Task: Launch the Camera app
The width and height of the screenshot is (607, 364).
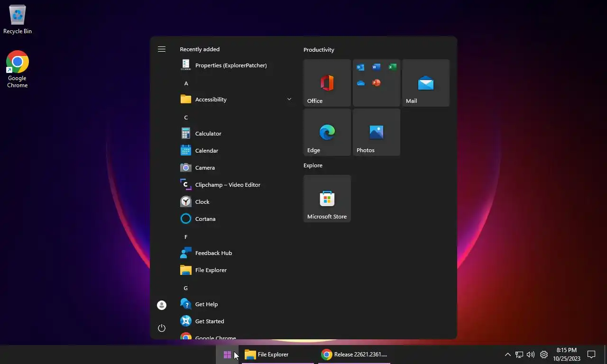Action: tap(236, 168)
